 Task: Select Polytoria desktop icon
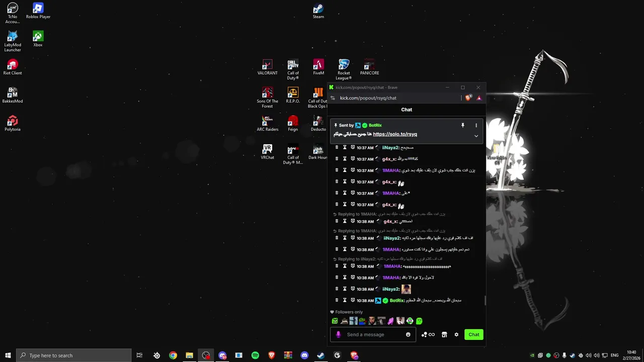click(13, 124)
